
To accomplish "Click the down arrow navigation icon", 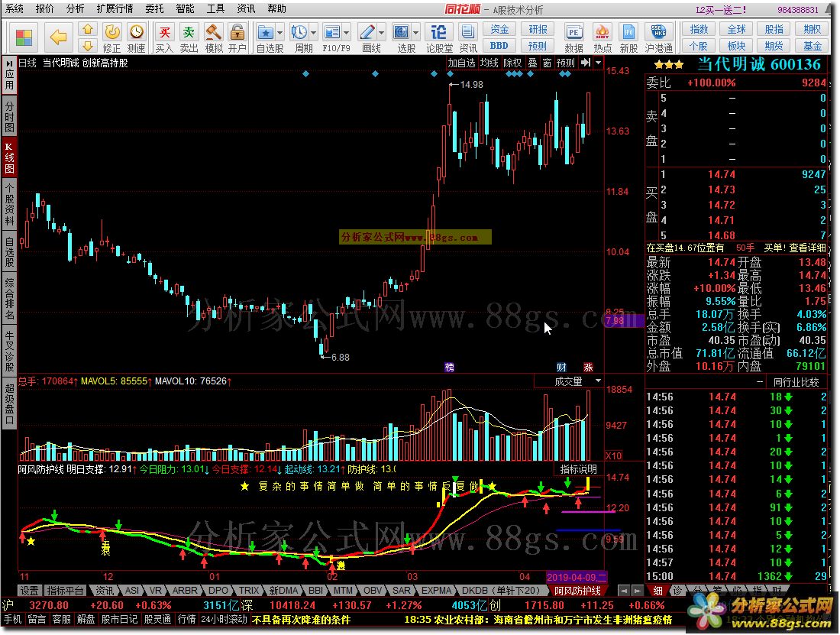I will (88, 46).
